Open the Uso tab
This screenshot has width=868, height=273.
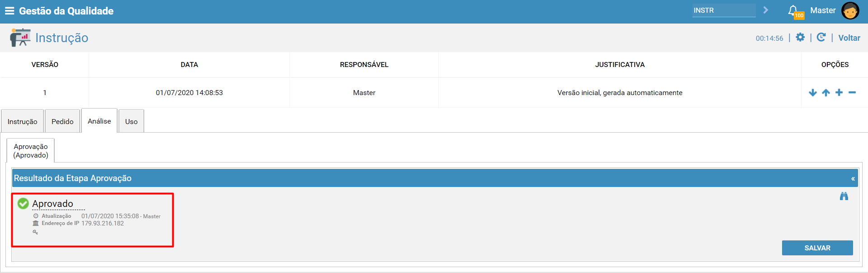coord(131,121)
